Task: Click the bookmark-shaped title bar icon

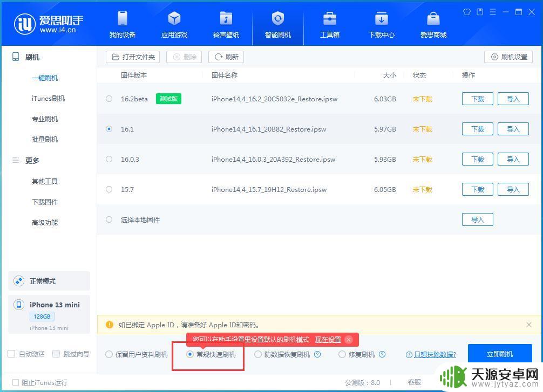Action: (480, 12)
